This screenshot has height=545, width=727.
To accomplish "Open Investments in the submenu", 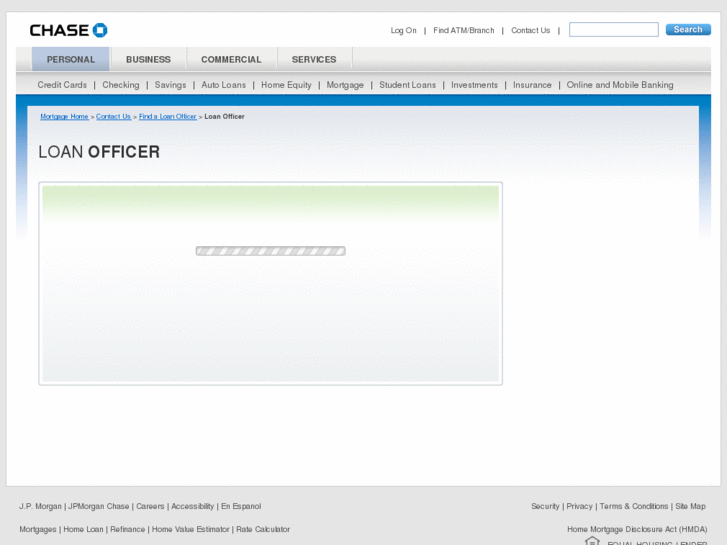I will (x=474, y=85).
